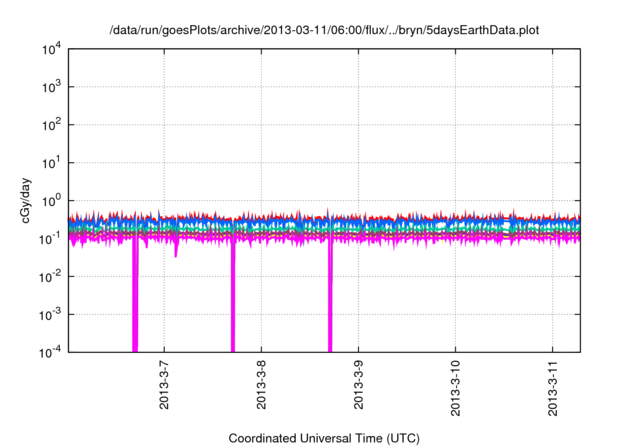Select the plot title file path text
Viewport: 640px width, 448px height.
pyautogui.click(x=324, y=30)
